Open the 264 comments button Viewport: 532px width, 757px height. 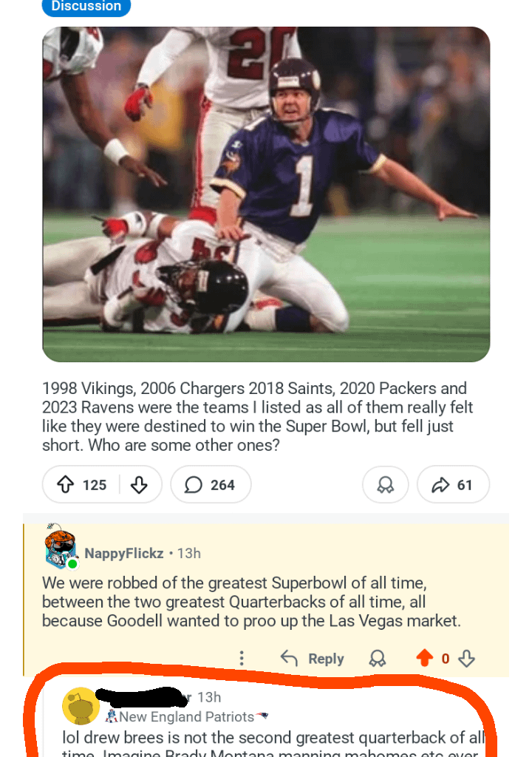click(211, 485)
